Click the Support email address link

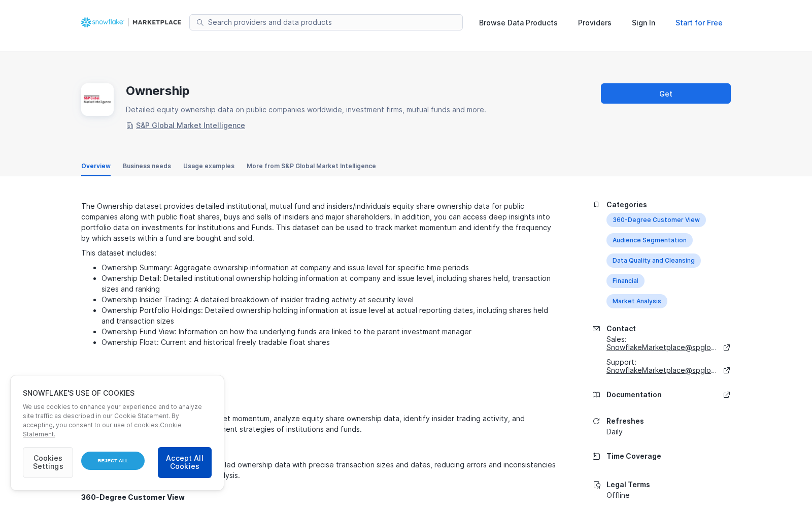[x=662, y=370]
